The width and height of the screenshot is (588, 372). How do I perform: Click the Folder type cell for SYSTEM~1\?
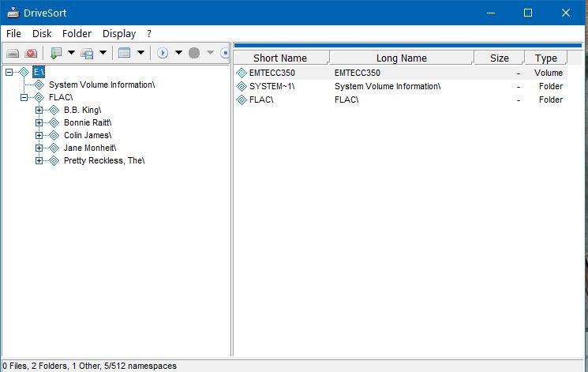pos(550,86)
